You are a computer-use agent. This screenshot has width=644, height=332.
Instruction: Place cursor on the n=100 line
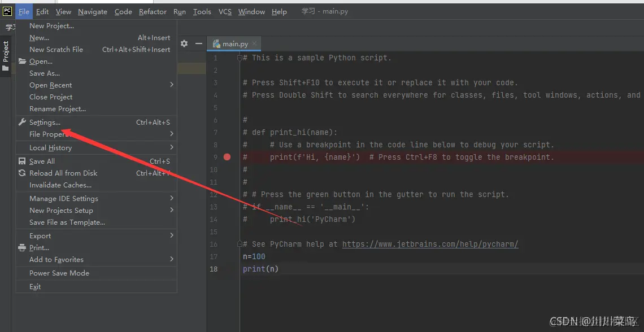(254, 256)
